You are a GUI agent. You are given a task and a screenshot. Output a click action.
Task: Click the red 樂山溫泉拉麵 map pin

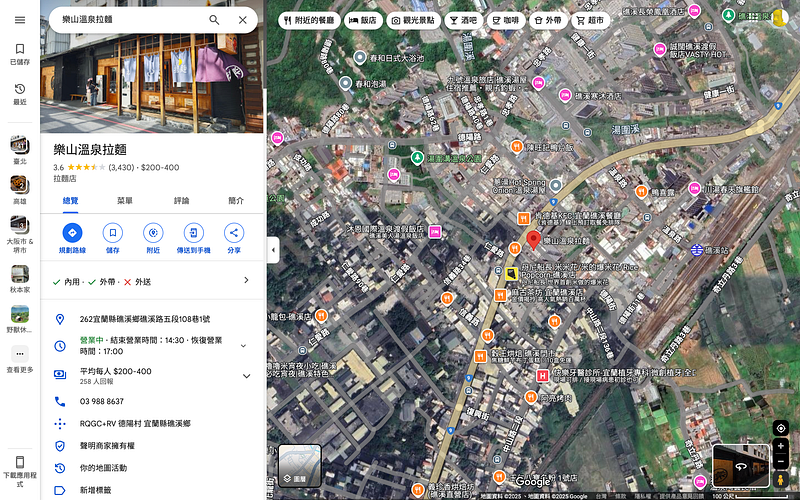(x=533, y=240)
